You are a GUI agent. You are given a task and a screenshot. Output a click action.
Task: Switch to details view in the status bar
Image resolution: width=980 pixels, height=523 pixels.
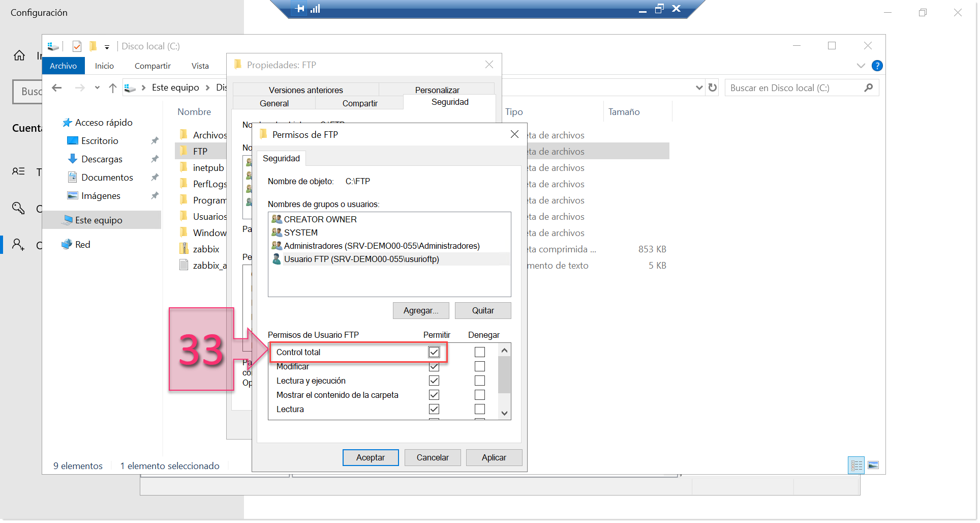(x=855, y=465)
